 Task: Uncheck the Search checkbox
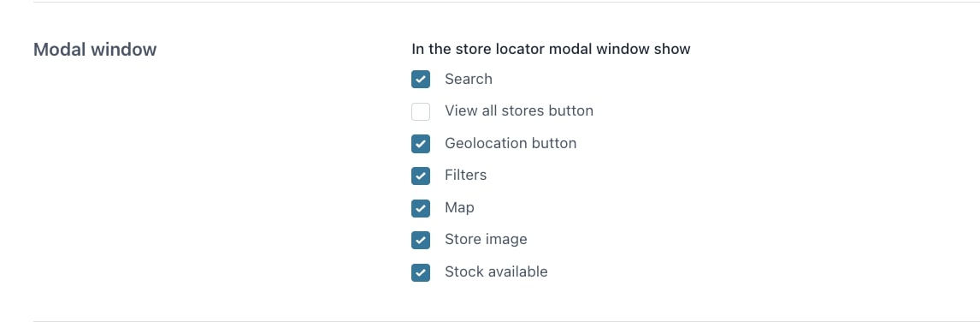click(x=421, y=79)
